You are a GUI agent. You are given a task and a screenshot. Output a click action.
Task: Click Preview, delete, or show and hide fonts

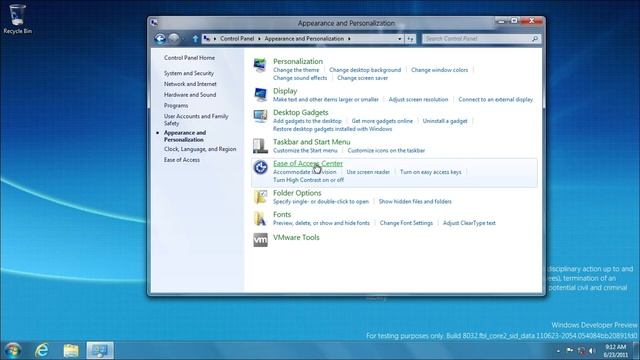point(321,223)
